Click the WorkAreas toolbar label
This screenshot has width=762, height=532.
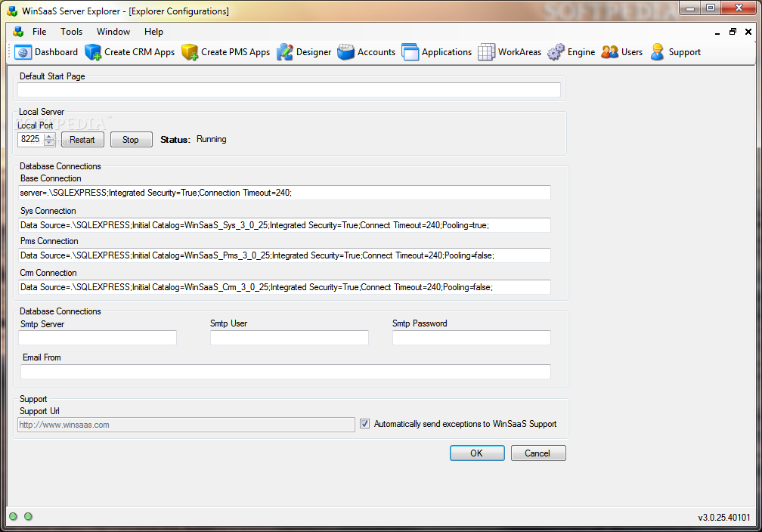coord(519,52)
